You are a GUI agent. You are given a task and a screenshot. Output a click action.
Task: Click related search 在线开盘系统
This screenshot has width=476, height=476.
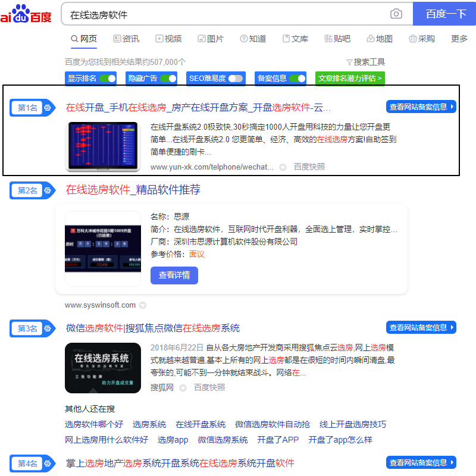coord(201,424)
